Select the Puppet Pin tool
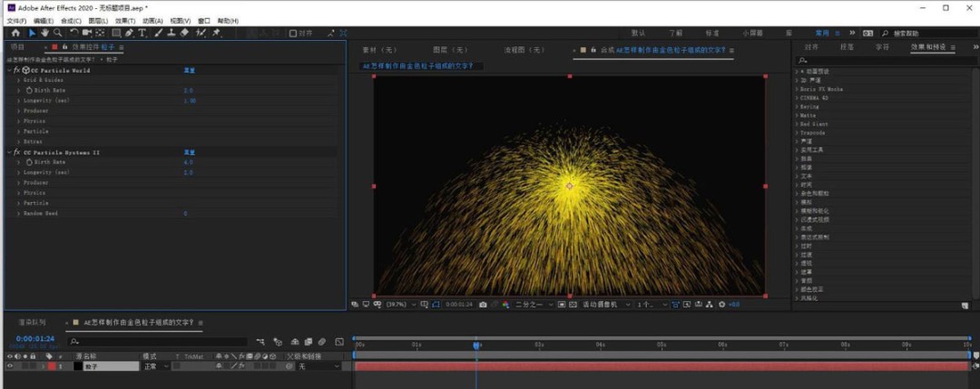The width and height of the screenshot is (980, 389). click(x=216, y=33)
